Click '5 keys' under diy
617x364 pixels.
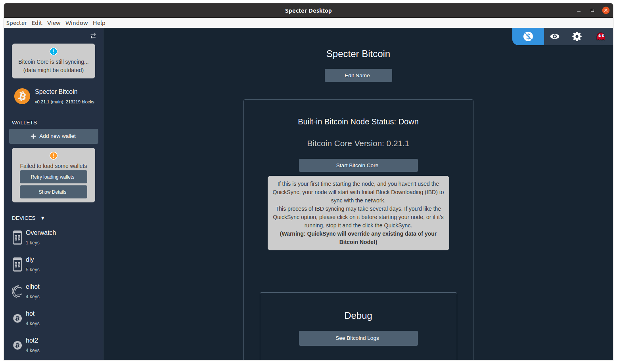(x=33, y=270)
